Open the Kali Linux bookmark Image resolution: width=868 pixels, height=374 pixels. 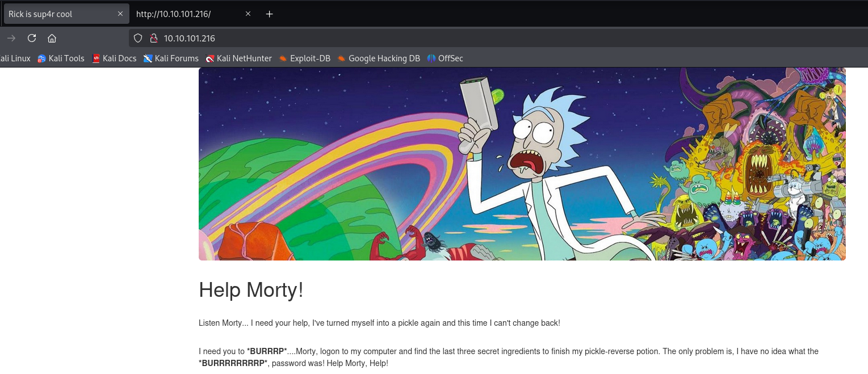(15, 58)
